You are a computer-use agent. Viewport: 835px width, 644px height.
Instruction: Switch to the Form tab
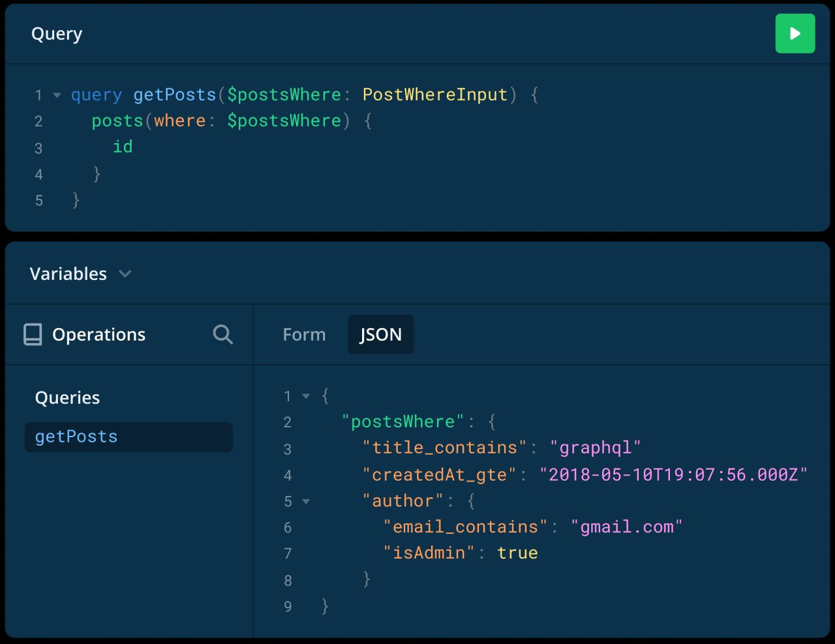304,334
